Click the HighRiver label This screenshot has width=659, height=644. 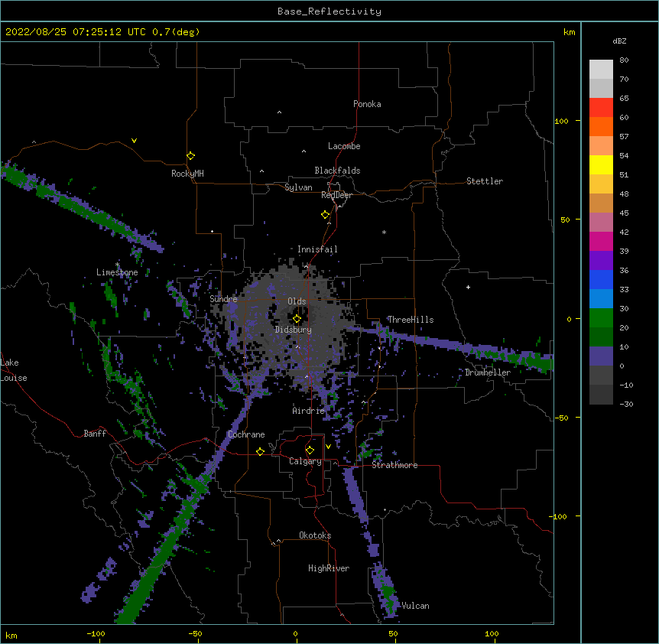328,568
